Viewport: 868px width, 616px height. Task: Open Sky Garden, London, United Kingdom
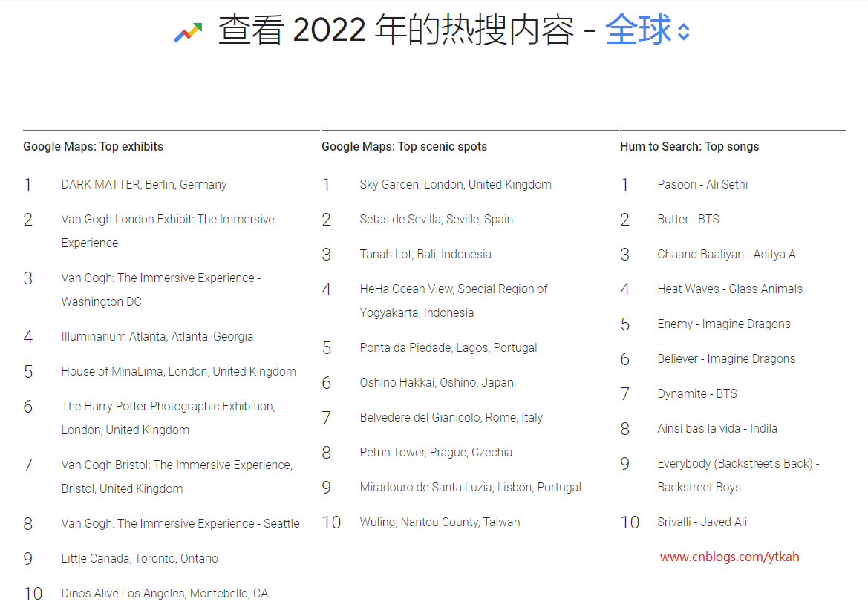pyautogui.click(x=455, y=184)
